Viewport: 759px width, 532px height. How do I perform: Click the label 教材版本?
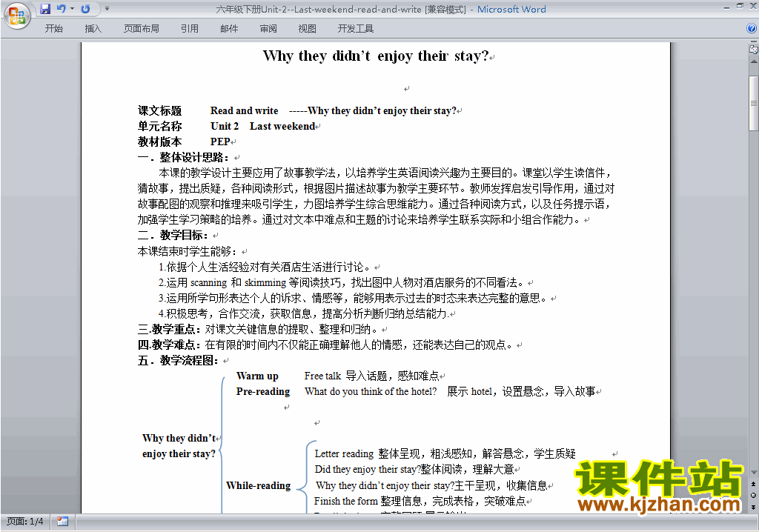click(x=160, y=142)
